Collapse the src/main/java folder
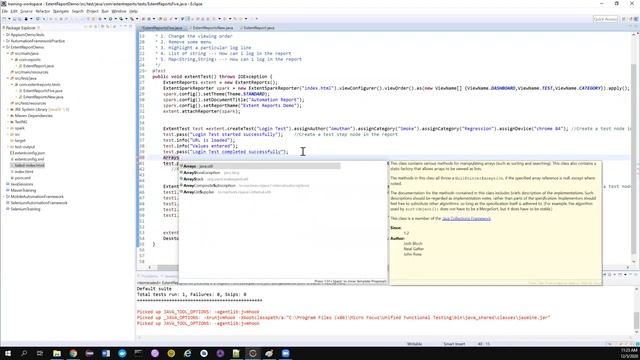640x360 pixels. tap(8, 53)
